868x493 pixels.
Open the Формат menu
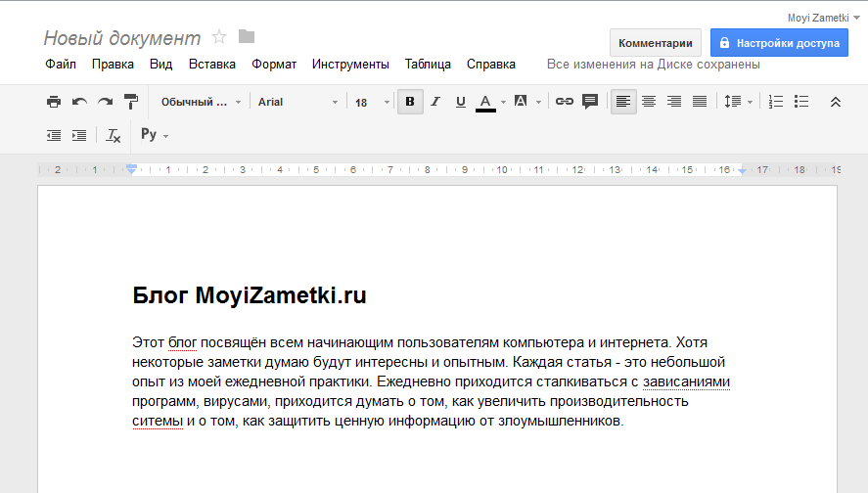[x=274, y=65]
